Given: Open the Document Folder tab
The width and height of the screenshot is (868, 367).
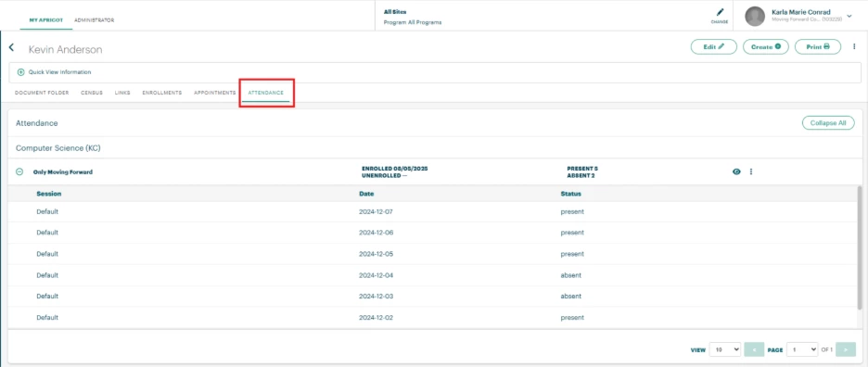Looking at the screenshot, I should (x=42, y=93).
